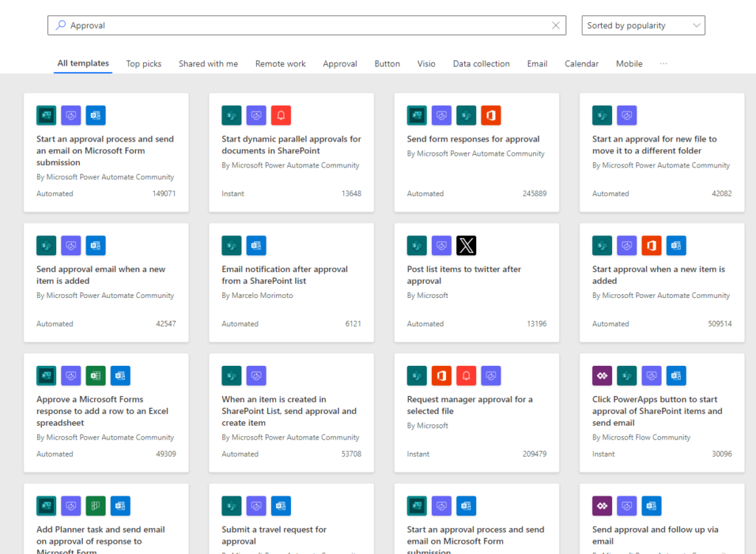Viewport: 756px width, 554px height.
Task: Switch to the Top picks tab
Action: click(143, 63)
